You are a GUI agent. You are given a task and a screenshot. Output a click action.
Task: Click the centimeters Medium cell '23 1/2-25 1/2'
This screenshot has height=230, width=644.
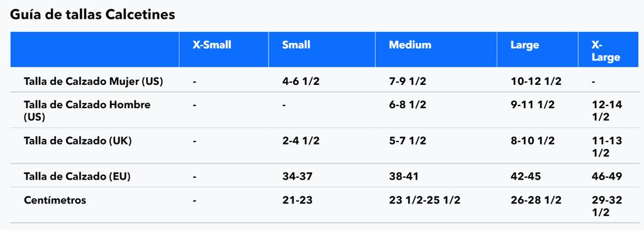pos(425,200)
